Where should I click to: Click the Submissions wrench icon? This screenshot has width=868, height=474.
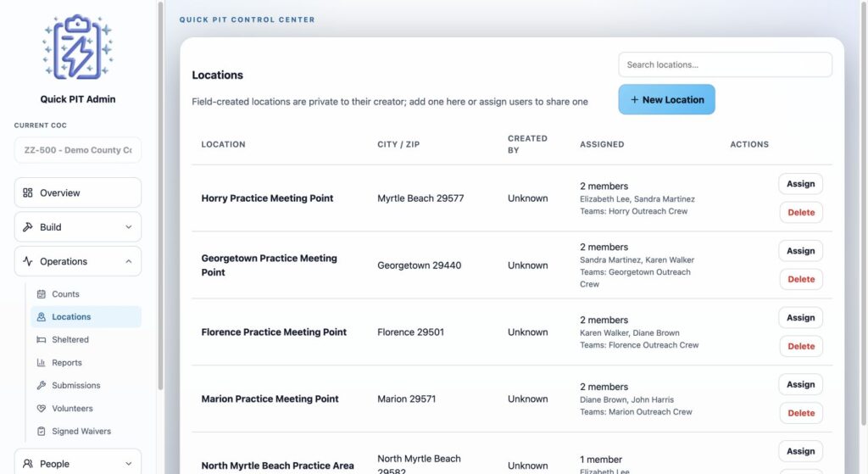(x=41, y=386)
